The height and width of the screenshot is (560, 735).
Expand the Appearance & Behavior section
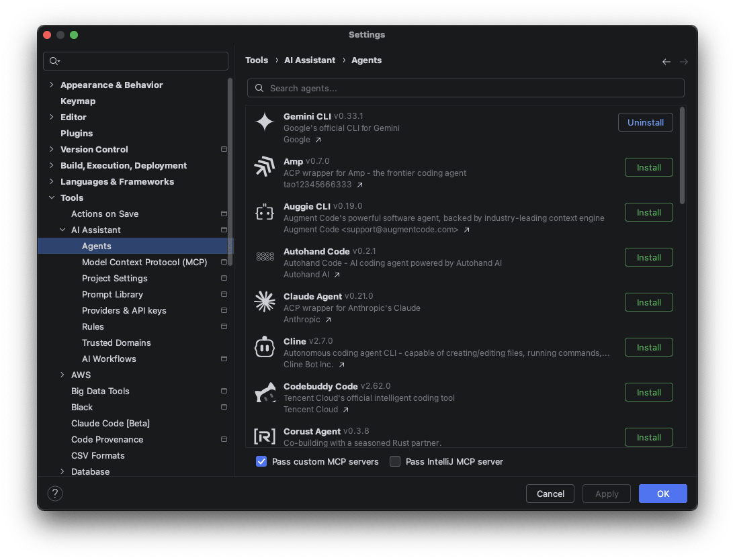click(x=52, y=85)
